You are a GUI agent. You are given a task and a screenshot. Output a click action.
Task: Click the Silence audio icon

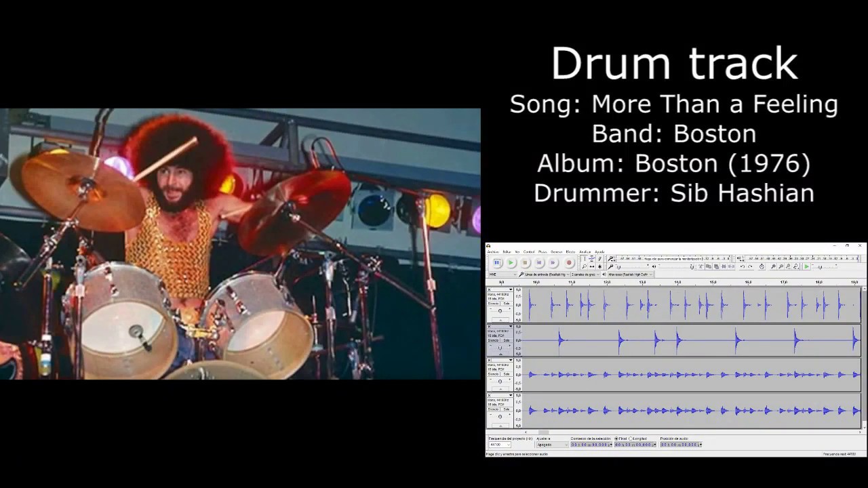pyautogui.click(x=731, y=266)
